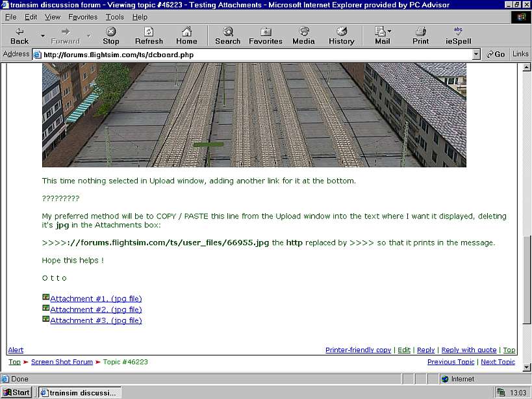Click the Forward toolbar button
The width and height of the screenshot is (532, 399).
click(65, 36)
